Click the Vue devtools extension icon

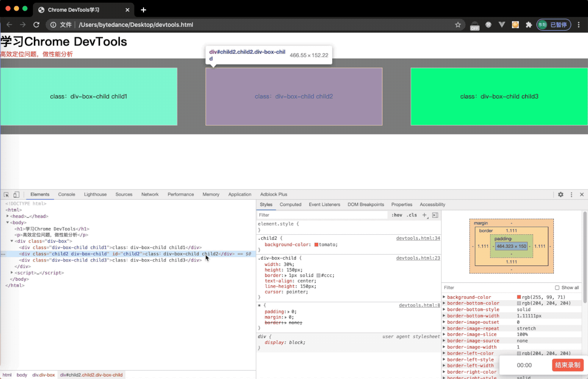click(x=502, y=25)
